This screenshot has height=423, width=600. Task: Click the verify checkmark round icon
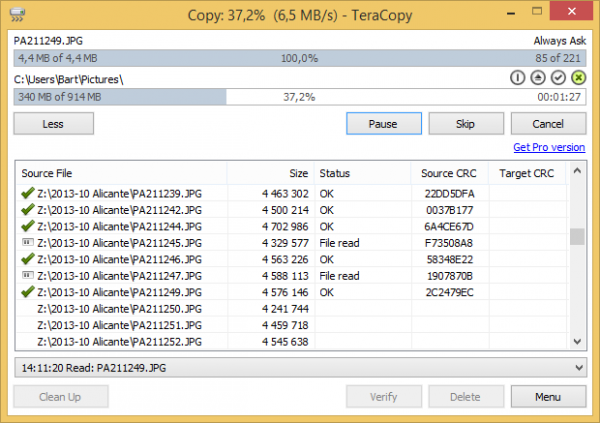558,78
